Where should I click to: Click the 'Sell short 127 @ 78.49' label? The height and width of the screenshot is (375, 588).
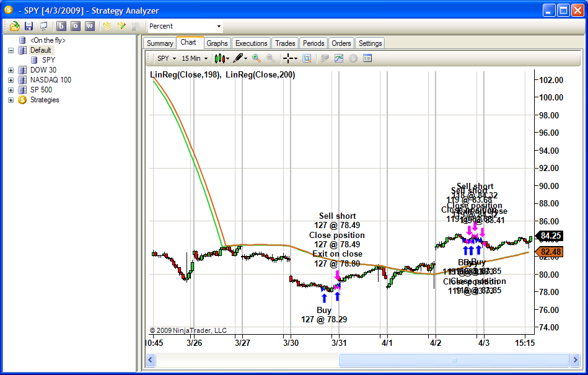(337, 221)
